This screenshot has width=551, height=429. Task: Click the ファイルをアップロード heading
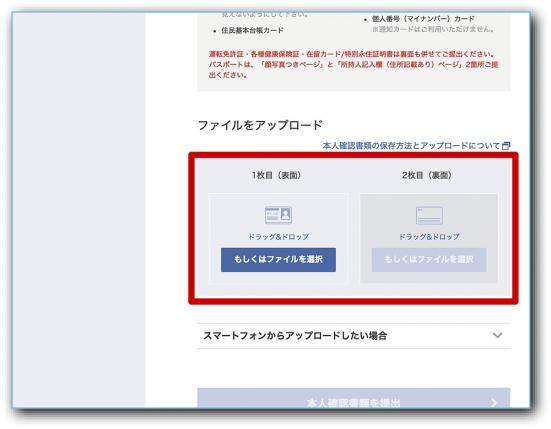(260, 125)
